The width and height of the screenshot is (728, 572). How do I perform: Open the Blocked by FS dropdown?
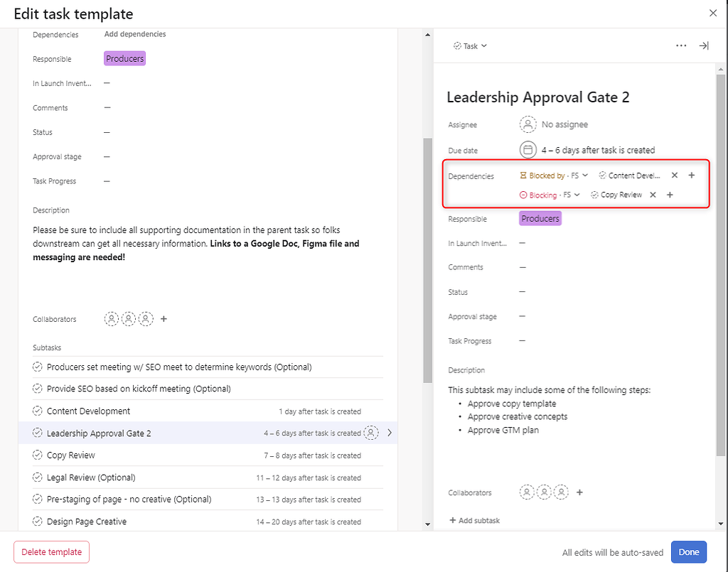click(x=584, y=175)
